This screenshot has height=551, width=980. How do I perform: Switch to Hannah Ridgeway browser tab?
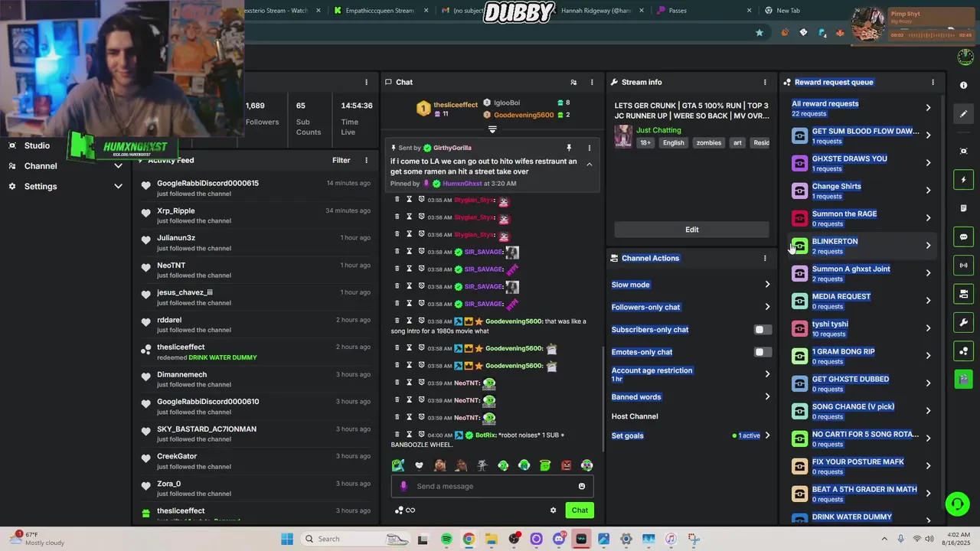[596, 11]
